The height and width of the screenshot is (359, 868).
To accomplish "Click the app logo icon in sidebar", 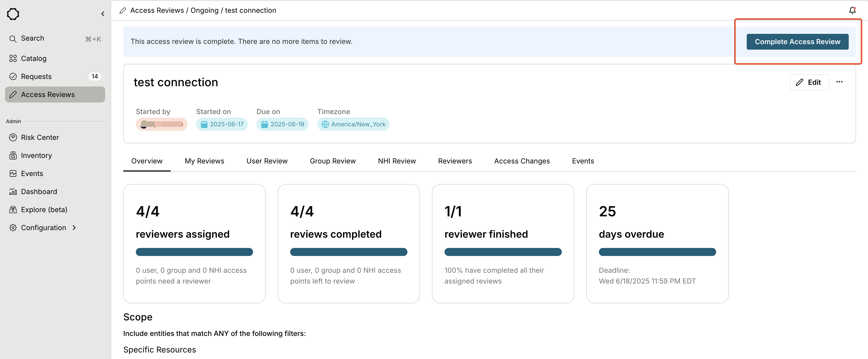I will 13,14.
